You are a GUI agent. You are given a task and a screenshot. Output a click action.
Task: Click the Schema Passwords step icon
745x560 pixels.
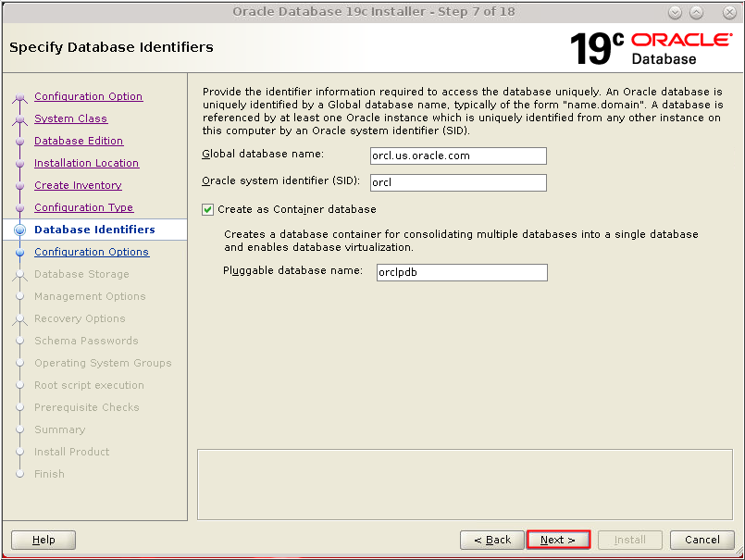(22, 341)
